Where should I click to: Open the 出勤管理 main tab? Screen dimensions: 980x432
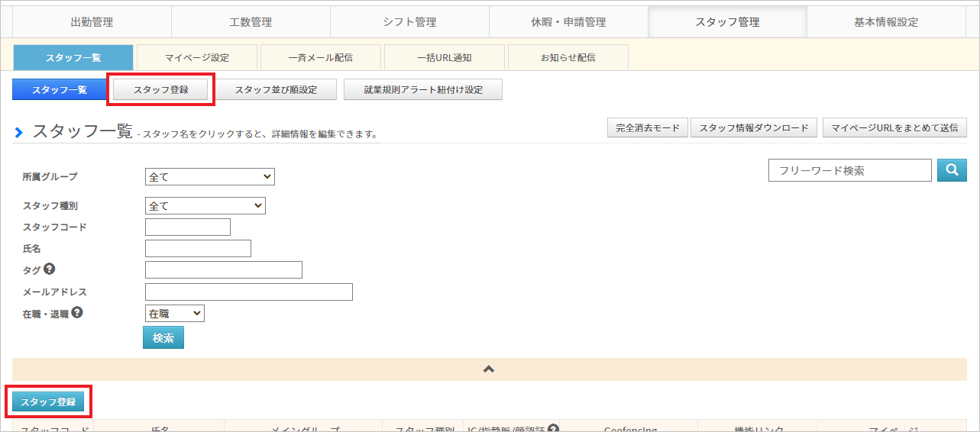pyautogui.click(x=92, y=22)
